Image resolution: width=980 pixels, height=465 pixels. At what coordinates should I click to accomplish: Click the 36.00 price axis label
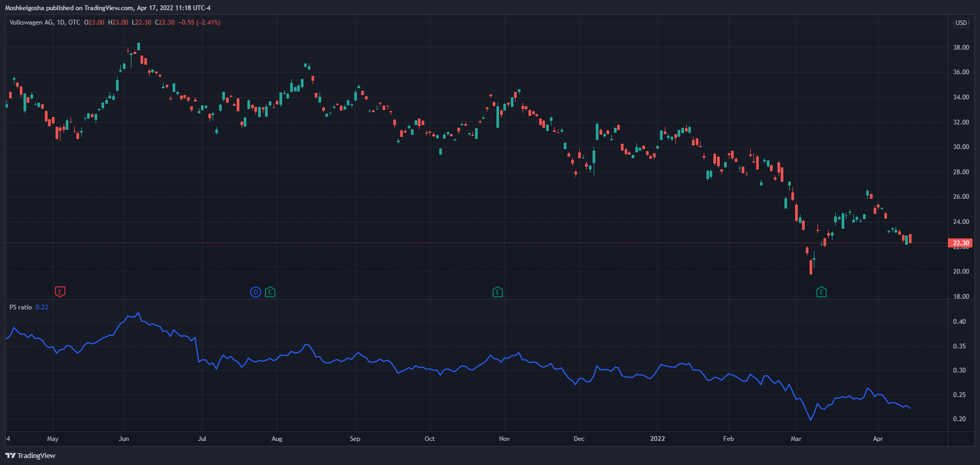[961, 72]
